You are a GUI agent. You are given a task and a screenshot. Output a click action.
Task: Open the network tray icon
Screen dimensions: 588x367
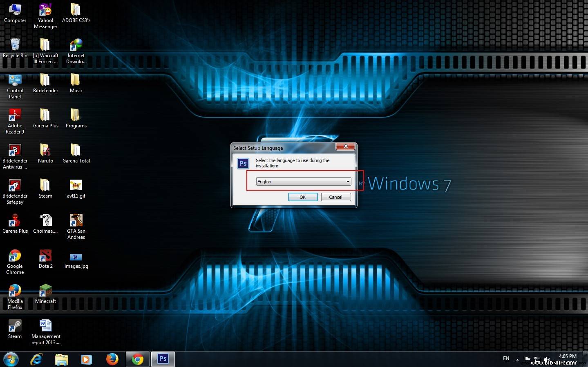coord(537,359)
